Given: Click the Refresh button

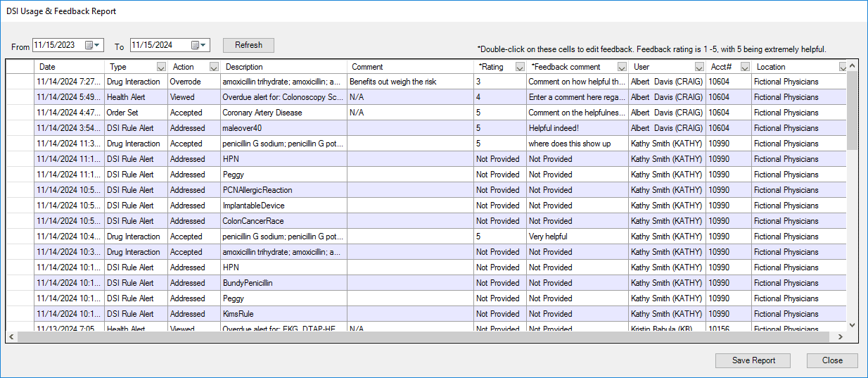Looking at the screenshot, I should tap(248, 45).
